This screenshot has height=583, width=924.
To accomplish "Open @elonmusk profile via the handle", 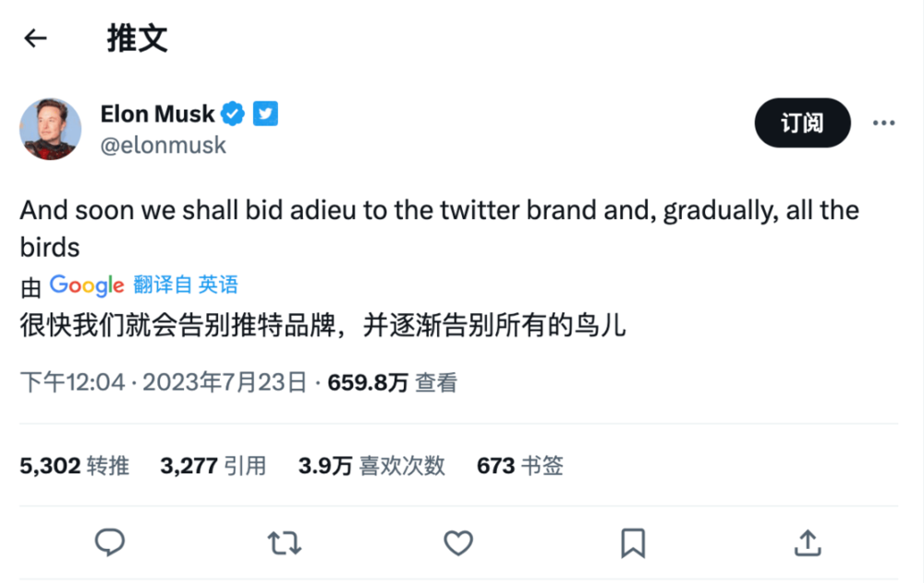I will 164,144.
